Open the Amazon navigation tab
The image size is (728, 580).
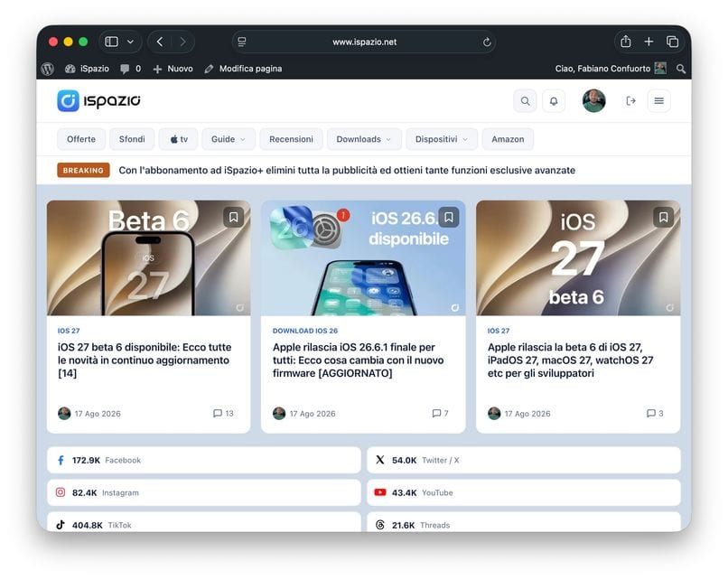tap(508, 139)
